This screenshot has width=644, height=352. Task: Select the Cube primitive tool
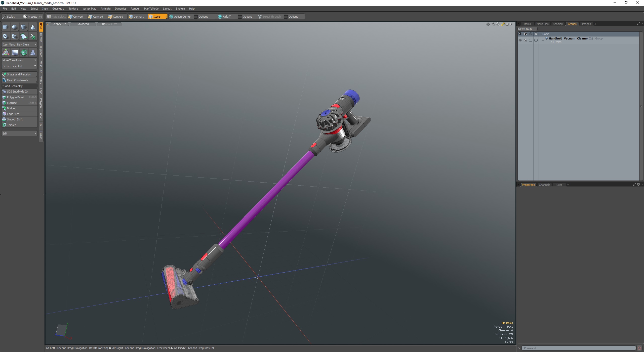pyautogui.click(x=5, y=27)
